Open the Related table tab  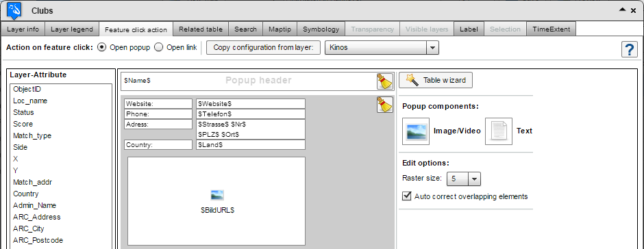click(201, 29)
